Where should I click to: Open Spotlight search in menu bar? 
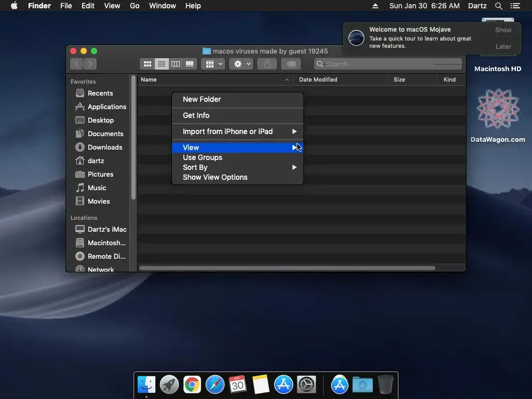pos(498,6)
